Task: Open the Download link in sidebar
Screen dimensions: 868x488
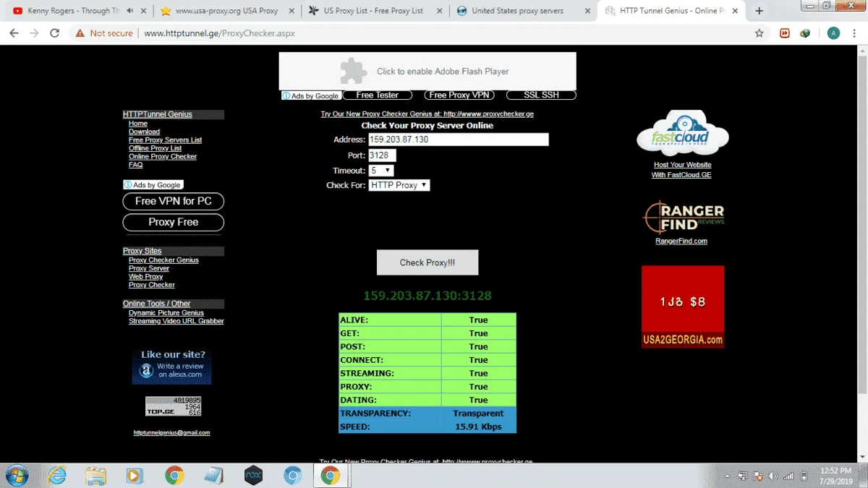Action: point(144,132)
